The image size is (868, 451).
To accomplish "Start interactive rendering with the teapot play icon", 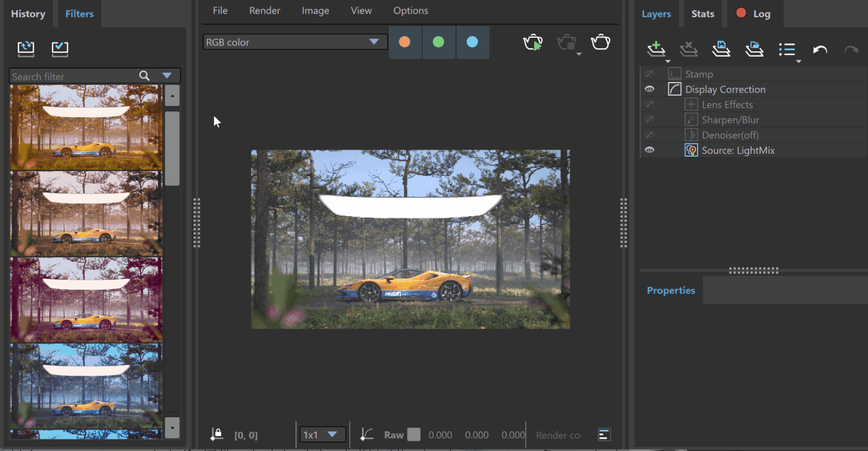I will [x=533, y=42].
